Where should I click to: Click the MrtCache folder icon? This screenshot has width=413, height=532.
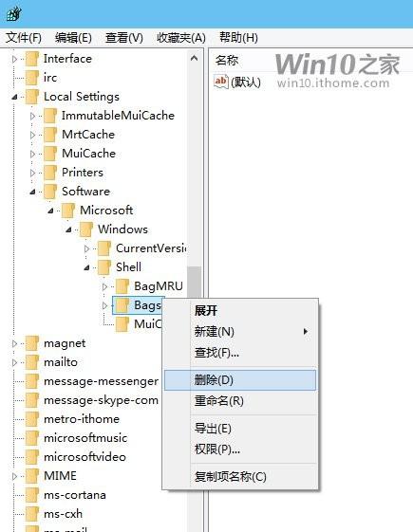click(50, 135)
